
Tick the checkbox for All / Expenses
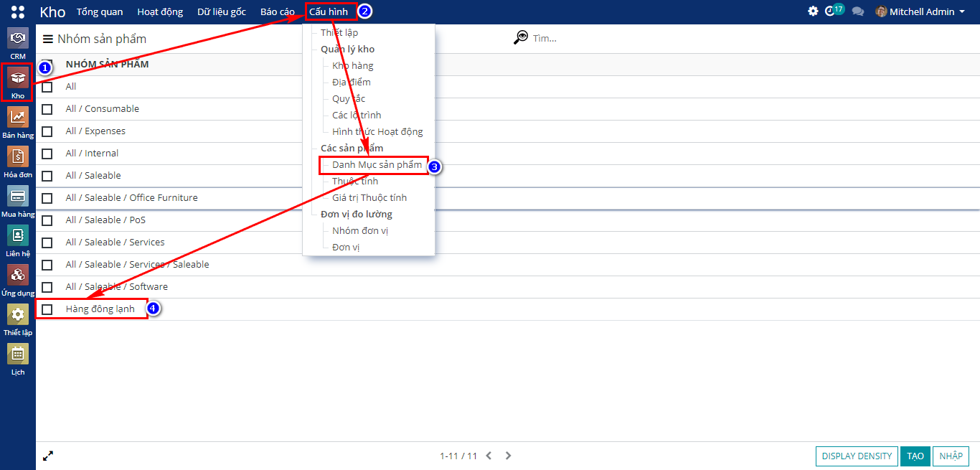pyautogui.click(x=47, y=131)
